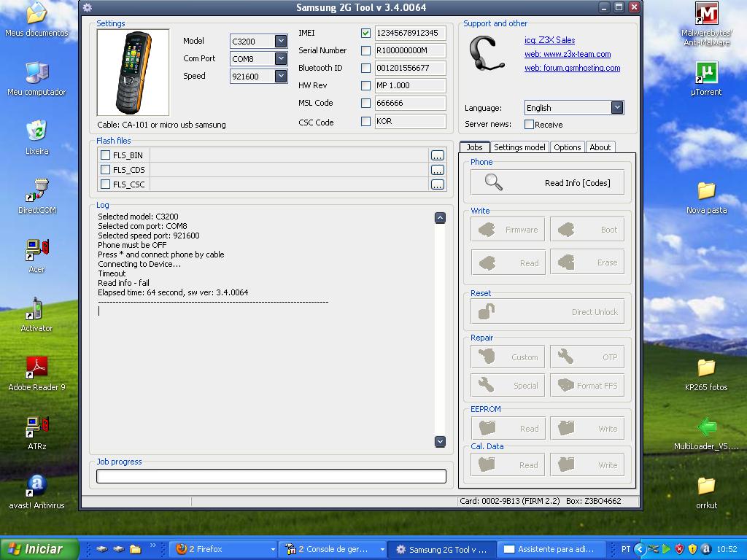Click the log scroll down arrow
Viewport: 747px width, 560px height.
pyautogui.click(x=440, y=441)
